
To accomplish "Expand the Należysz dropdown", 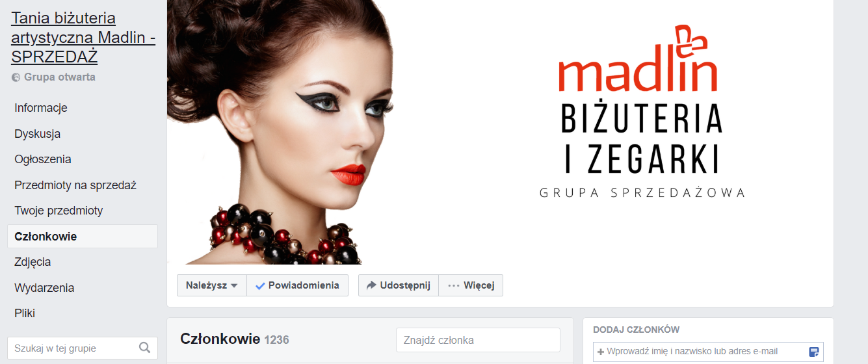I will [x=212, y=285].
